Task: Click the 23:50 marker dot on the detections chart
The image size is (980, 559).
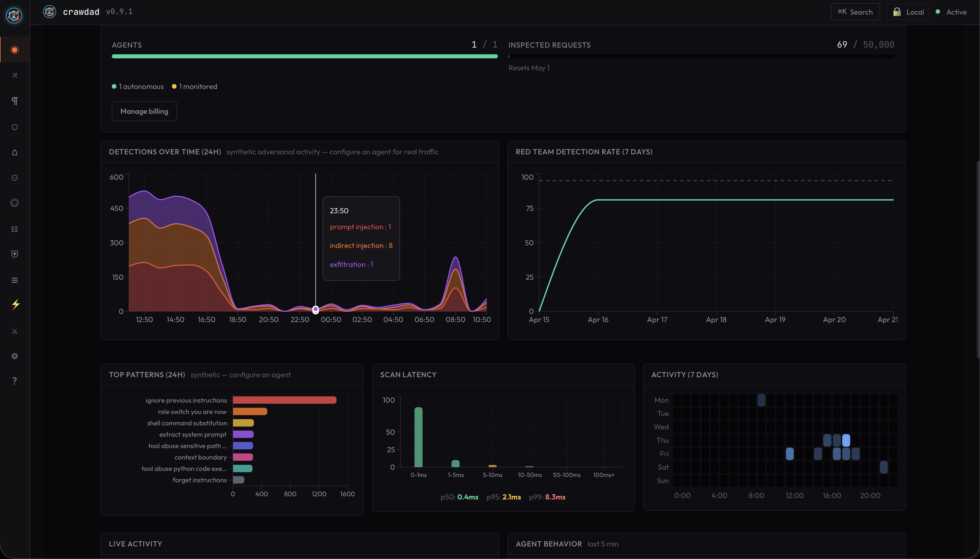Action: point(315,310)
